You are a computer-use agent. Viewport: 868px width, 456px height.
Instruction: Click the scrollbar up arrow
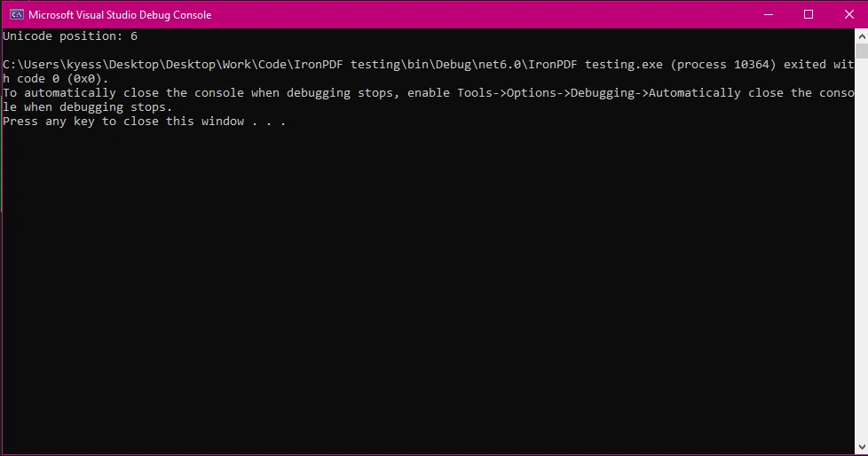861,36
